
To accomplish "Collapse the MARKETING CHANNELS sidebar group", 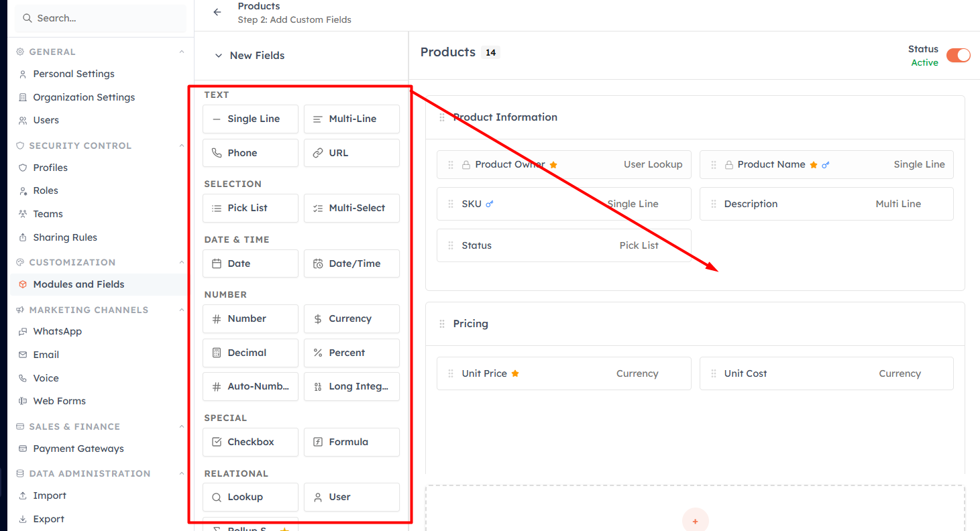I will (181, 310).
